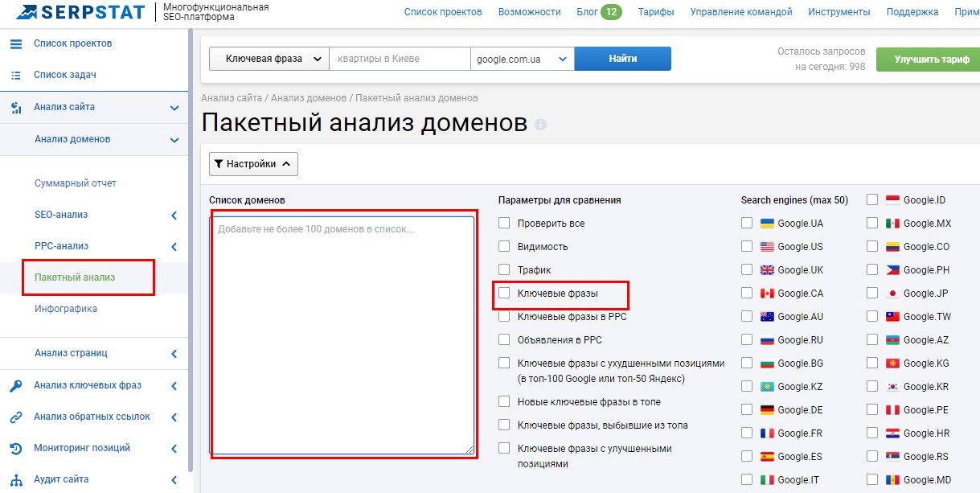Open Инструменты in the top menu
The width and height of the screenshot is (980, 493).
[839, 12]
